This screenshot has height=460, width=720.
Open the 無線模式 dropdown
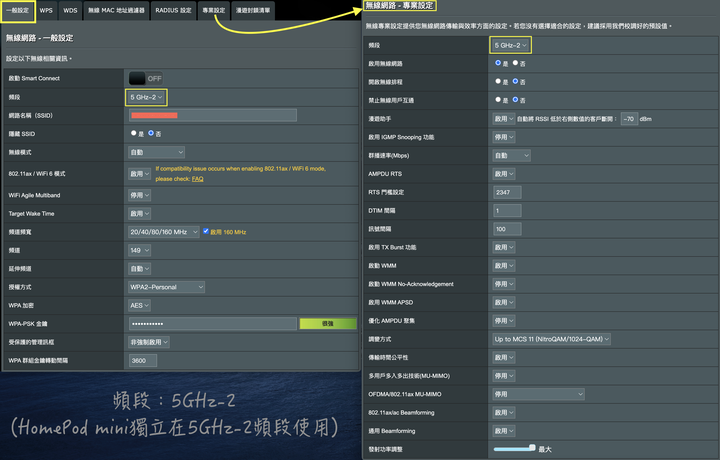(x=157, y=152)
